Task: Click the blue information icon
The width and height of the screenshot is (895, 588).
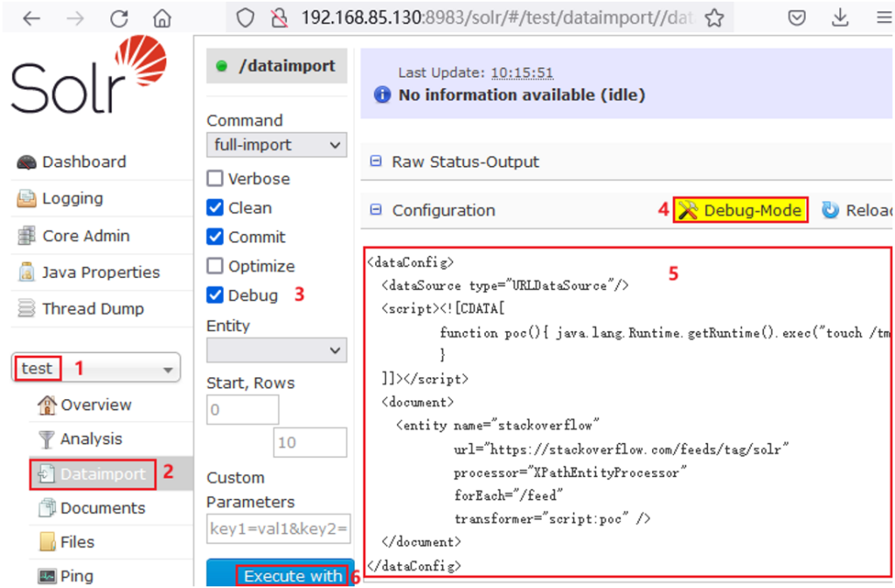Action: click(x=382, y=94)
